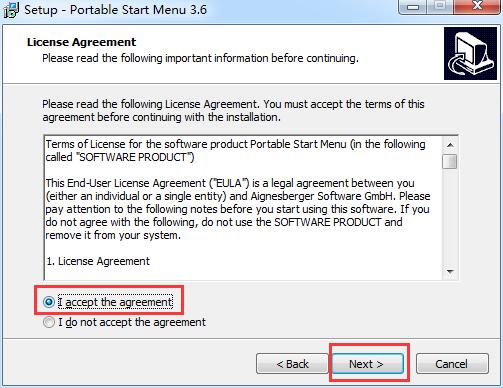Cancel the setup wizard
Image resolution: width=503 pixels, height=388 pixels.
[x=452, y=364]
